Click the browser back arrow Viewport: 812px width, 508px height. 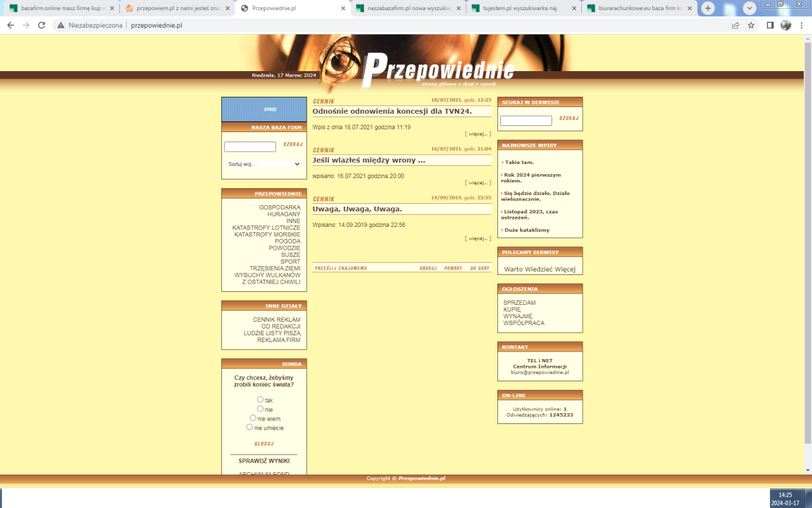point(10,25)
